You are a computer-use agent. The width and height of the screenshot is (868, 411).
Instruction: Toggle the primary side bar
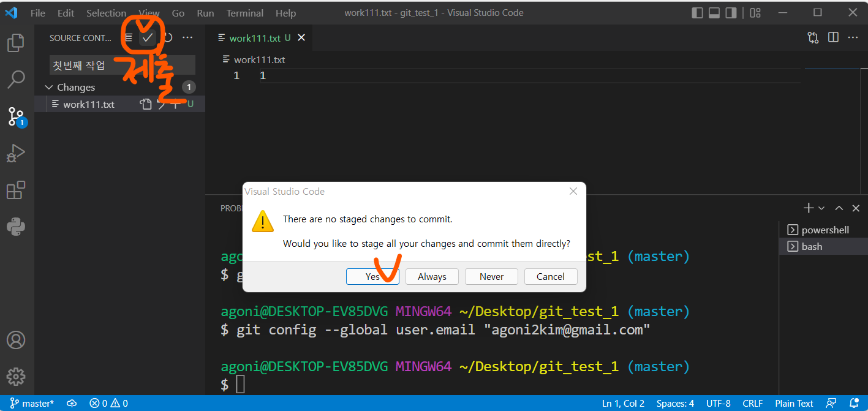click(x=697, y=13)
